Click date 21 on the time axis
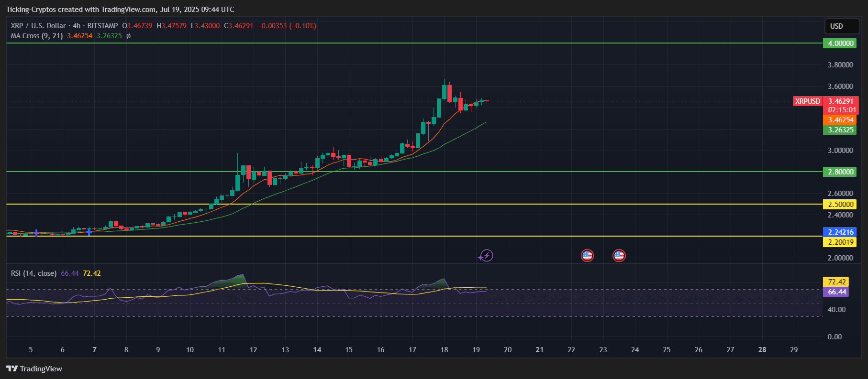868x379 pixels. point(539,350)
